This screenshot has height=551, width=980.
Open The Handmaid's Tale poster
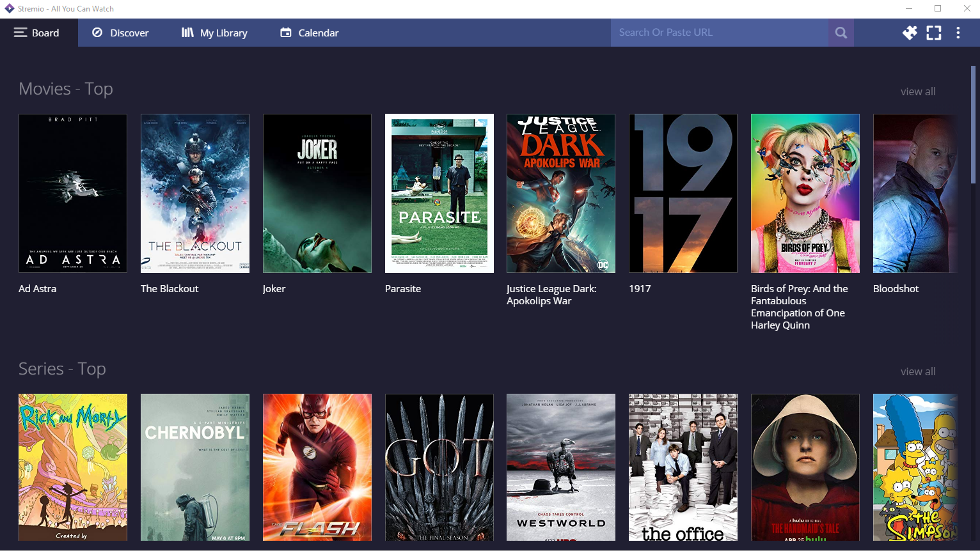805,467
